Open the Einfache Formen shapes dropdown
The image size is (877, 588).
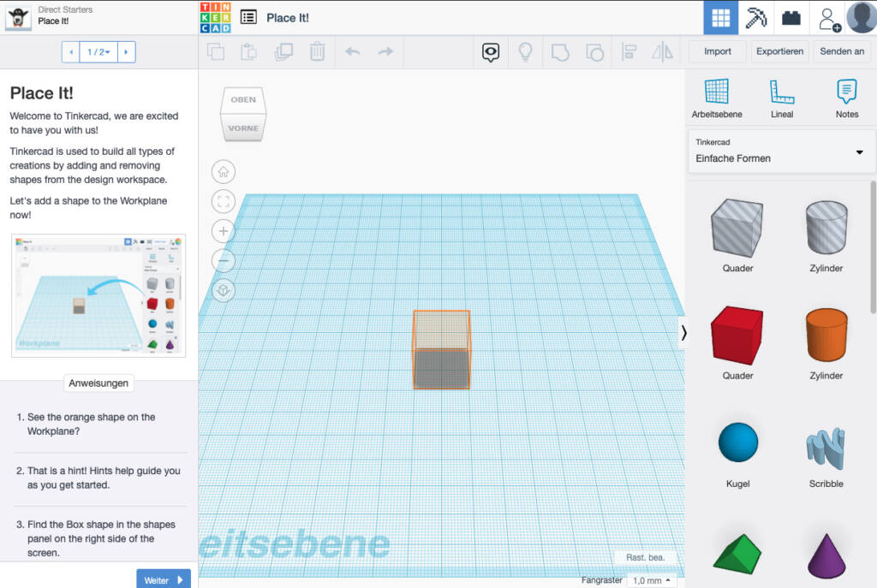pos(780,151)
